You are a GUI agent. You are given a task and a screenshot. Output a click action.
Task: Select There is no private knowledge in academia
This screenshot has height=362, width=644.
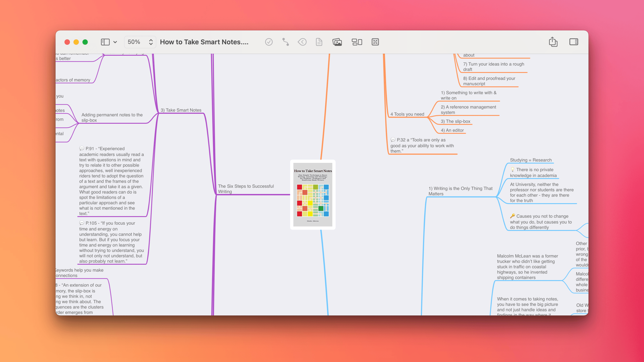[533, 172]
